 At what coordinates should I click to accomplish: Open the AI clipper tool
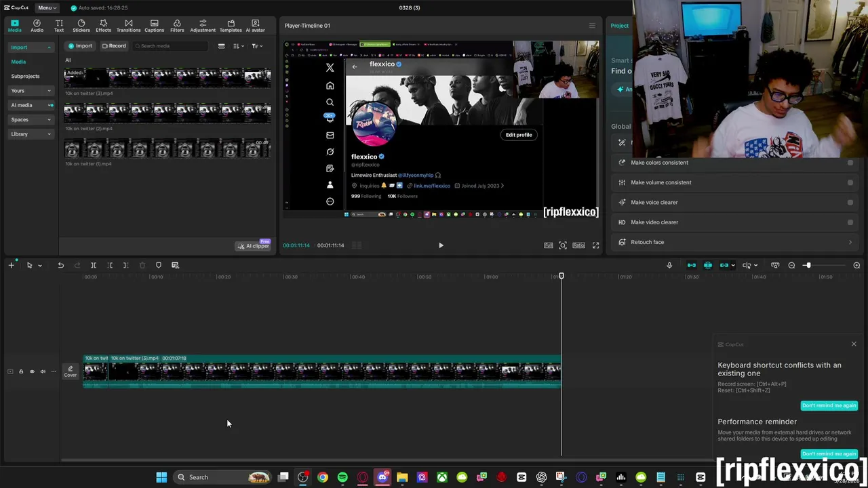pyautogui.click(x=254, y=245)
